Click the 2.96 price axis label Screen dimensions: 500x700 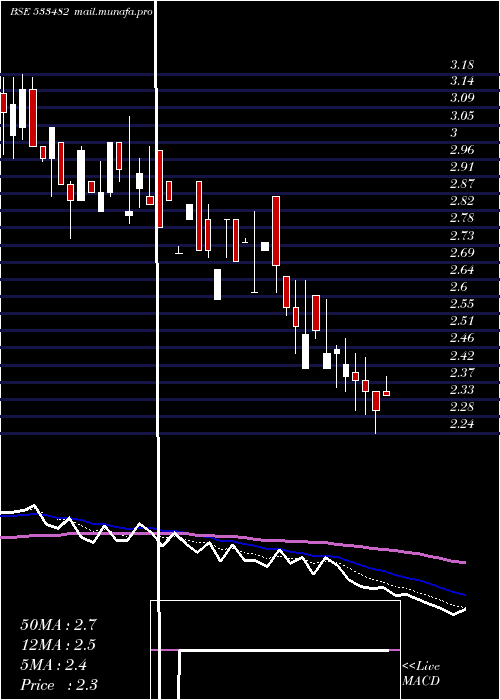(462, 149)
